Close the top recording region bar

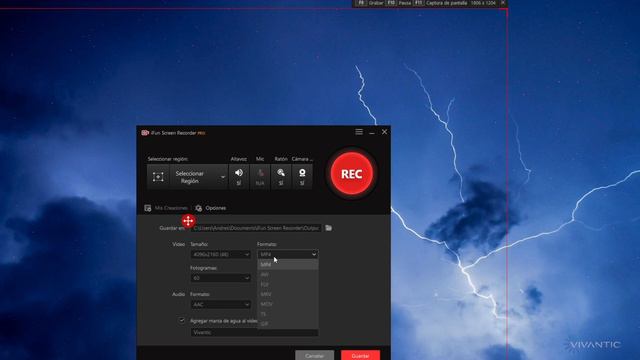tap(503, 2)
